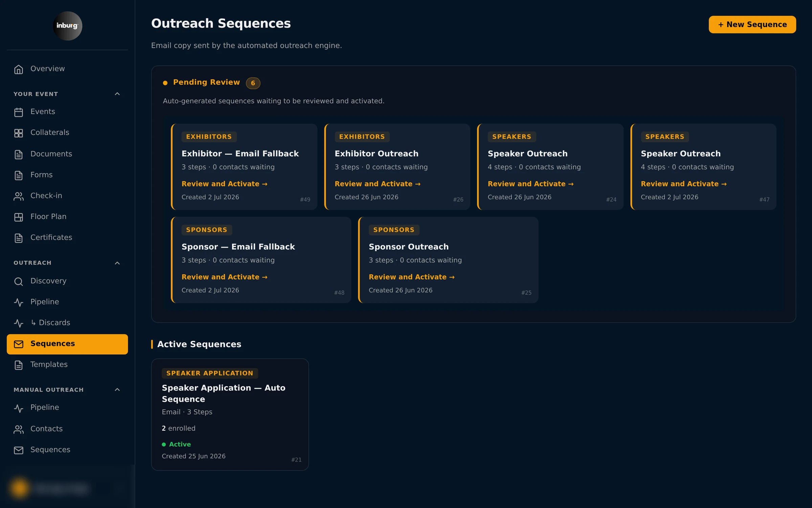
Task: Click the Contacts people icon
Action: pyautogui.click(x=19, y=429)
